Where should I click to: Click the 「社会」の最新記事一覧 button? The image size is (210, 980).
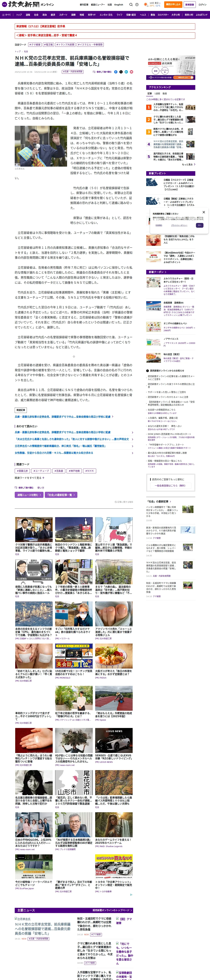[x=61, y=495]
